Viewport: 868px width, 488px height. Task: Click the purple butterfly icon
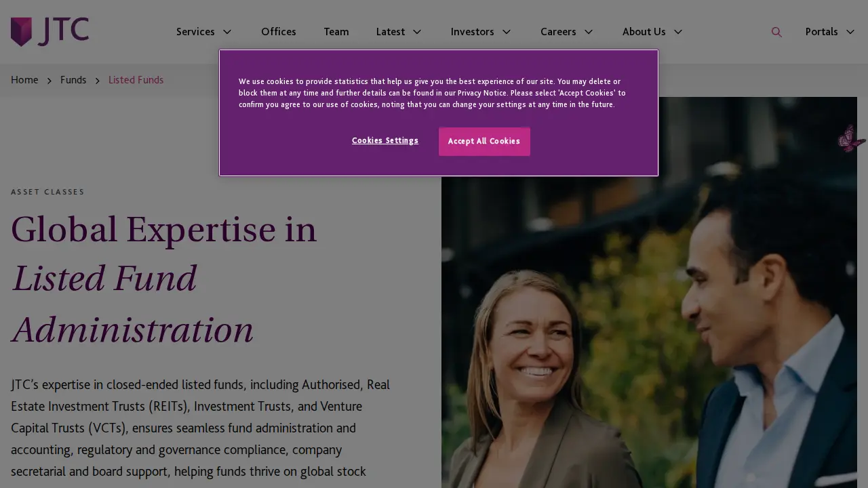[851, 138]
